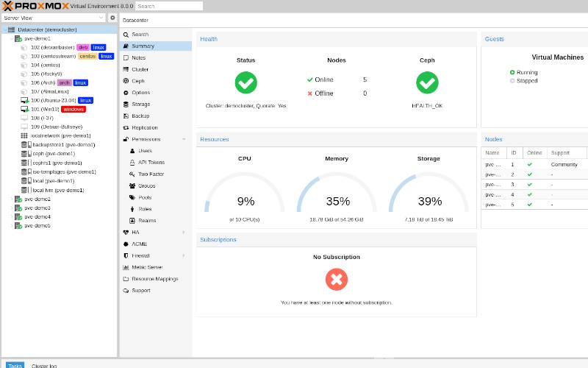The height and width of the screenshot is (368, 588).
Task: Click the pve-demo1 node icon
Action: [x=18, y=38]
